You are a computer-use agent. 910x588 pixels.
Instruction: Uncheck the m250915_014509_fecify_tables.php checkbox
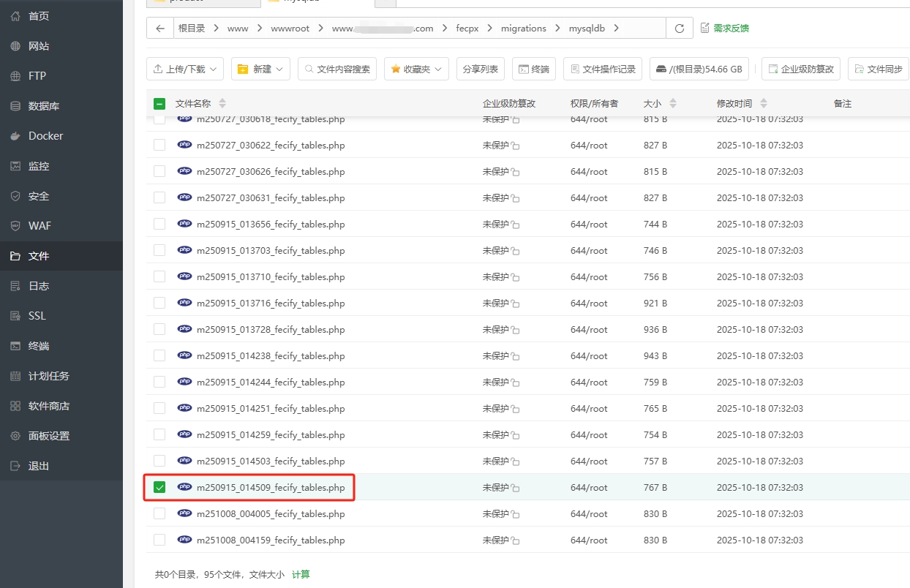[159, 487]
